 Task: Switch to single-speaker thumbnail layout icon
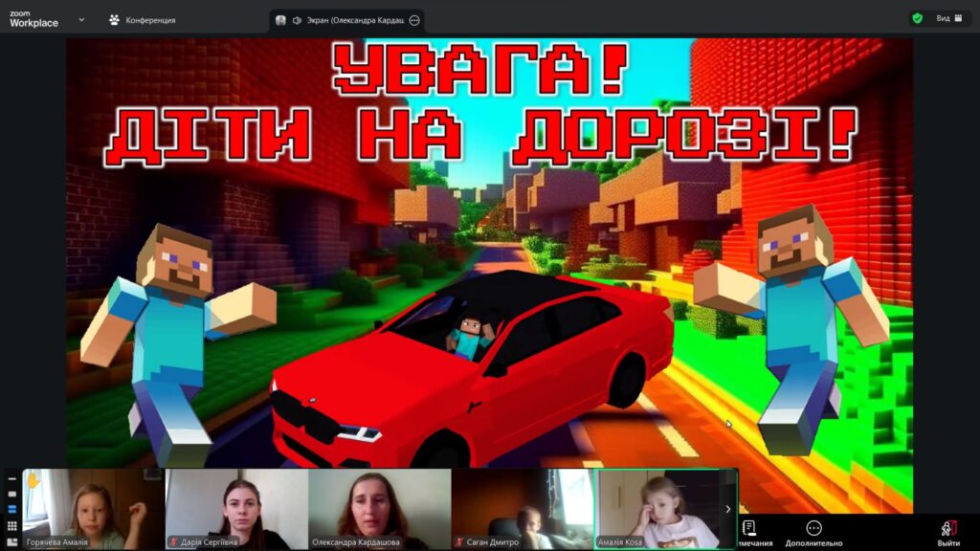click(11, 495)
